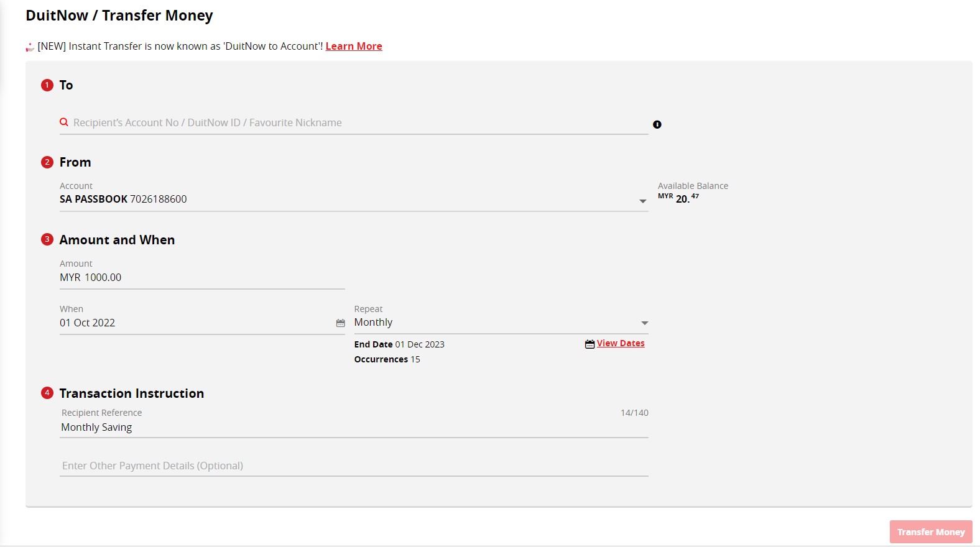
Task: Click the Transfer Money button
Action: [x=931, y=532]
